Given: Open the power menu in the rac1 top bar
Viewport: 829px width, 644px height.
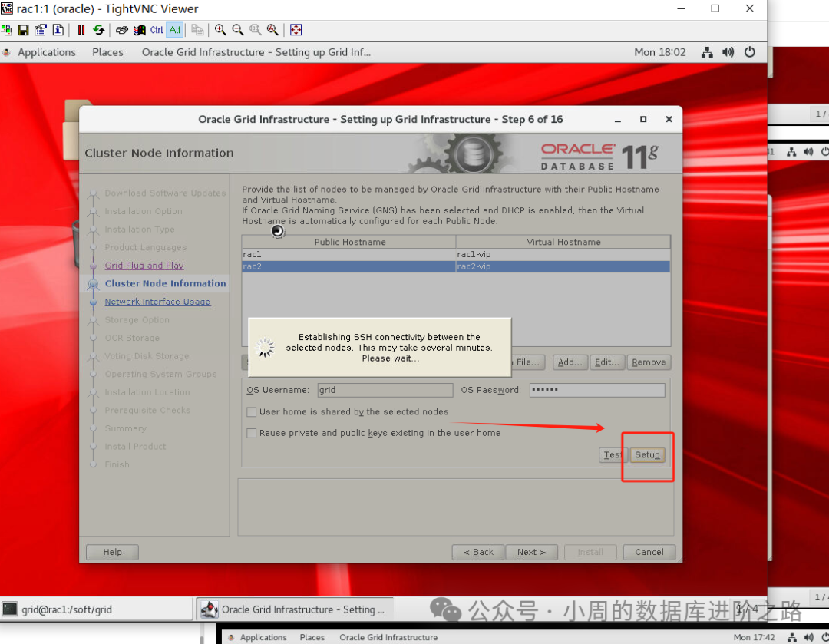Looking at the screenshot, I should [x=750, y=52].
